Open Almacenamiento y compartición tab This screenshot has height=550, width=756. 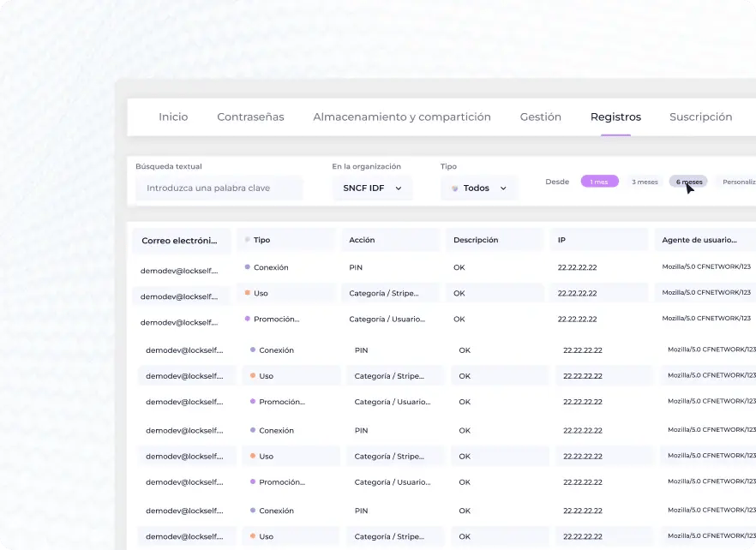point(401,117)
